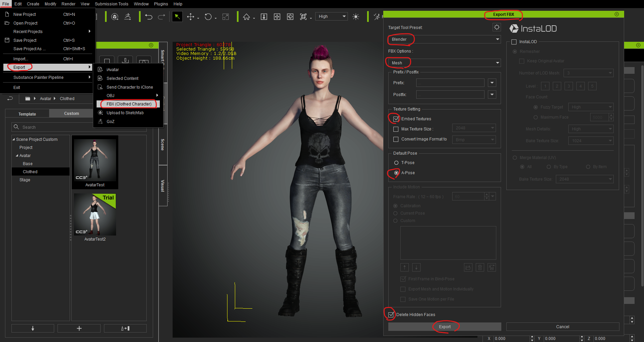644x342 pixels.
Task: Choose the Rotate tool in the toolbar
Action: [x=208, y=17]
